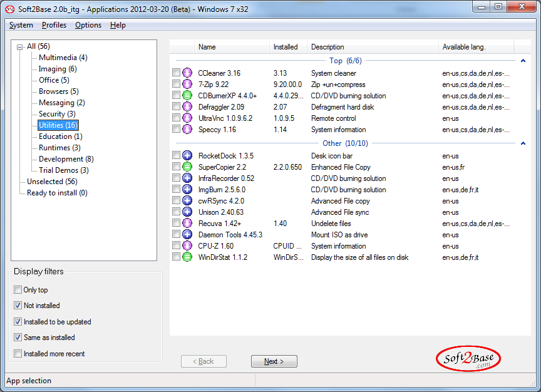
Task: Select Security (3) category
Action: click(57, 114)
